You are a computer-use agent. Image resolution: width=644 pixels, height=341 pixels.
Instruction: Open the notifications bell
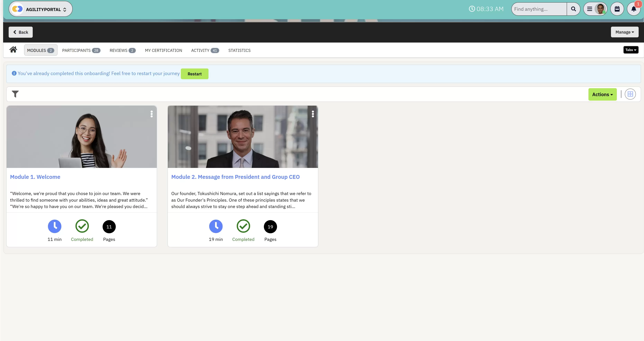[x=633, y=9]
